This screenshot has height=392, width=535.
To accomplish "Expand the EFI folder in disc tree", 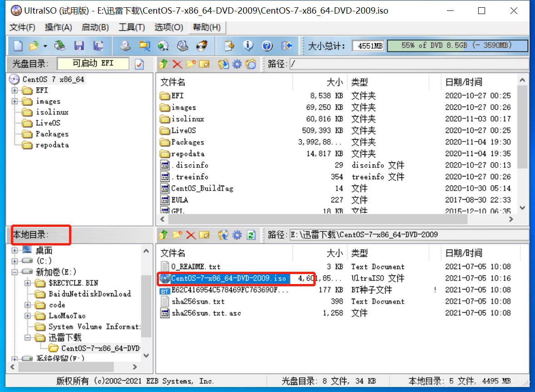I will pyautogui.click(x=15, y=90).
